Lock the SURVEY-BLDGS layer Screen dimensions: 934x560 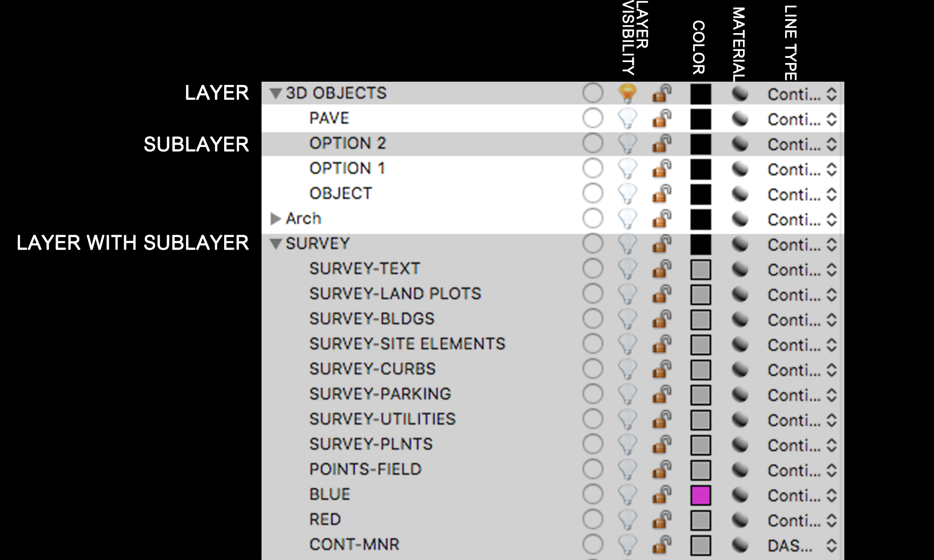point(662,319)
